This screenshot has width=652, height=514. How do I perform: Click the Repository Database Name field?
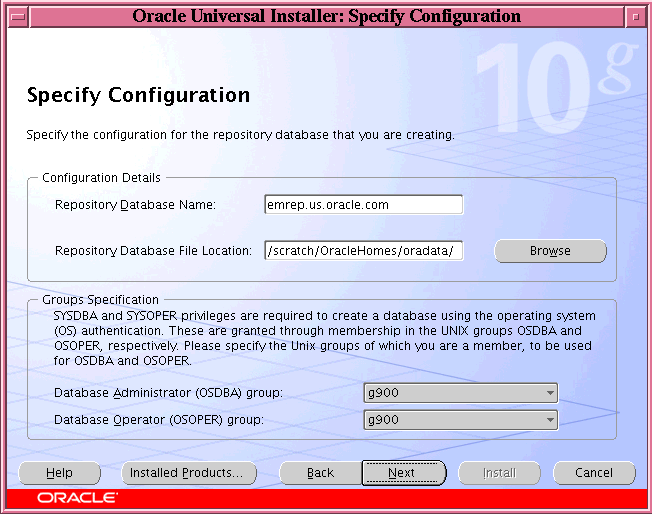(x=363, y=205)
